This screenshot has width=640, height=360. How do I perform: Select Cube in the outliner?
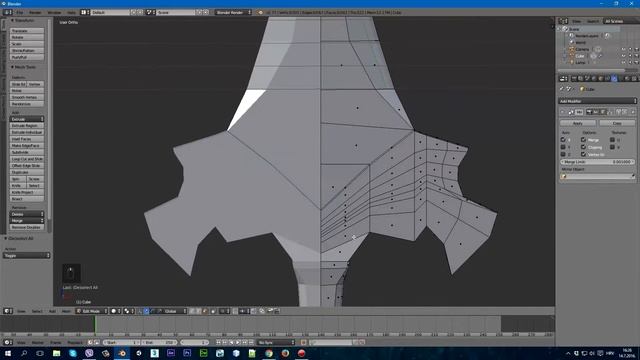(580, 56)
